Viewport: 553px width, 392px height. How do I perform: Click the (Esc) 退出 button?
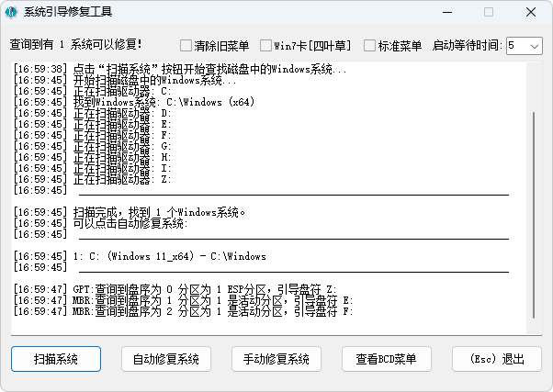click(x=496, y=358)
